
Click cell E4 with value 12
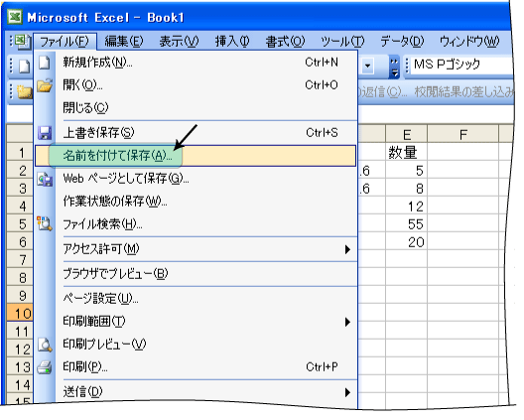(406, 206)
